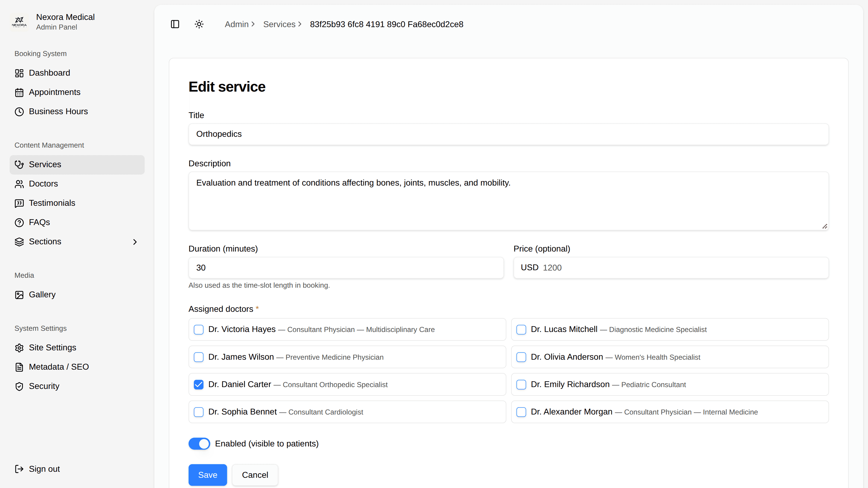
Task: Click the Security shield icon
Action: click(x=19, y=386)
